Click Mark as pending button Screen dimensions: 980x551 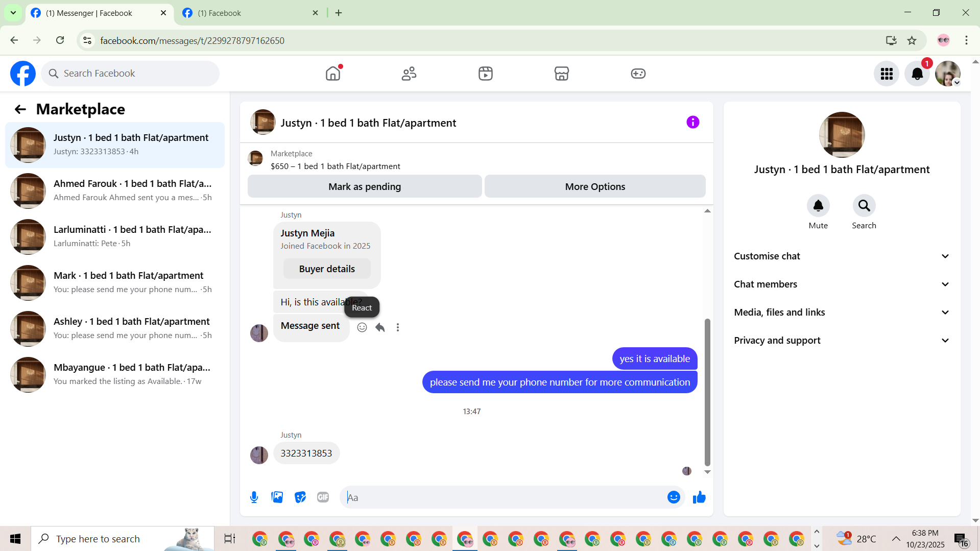tap(365, 186)
